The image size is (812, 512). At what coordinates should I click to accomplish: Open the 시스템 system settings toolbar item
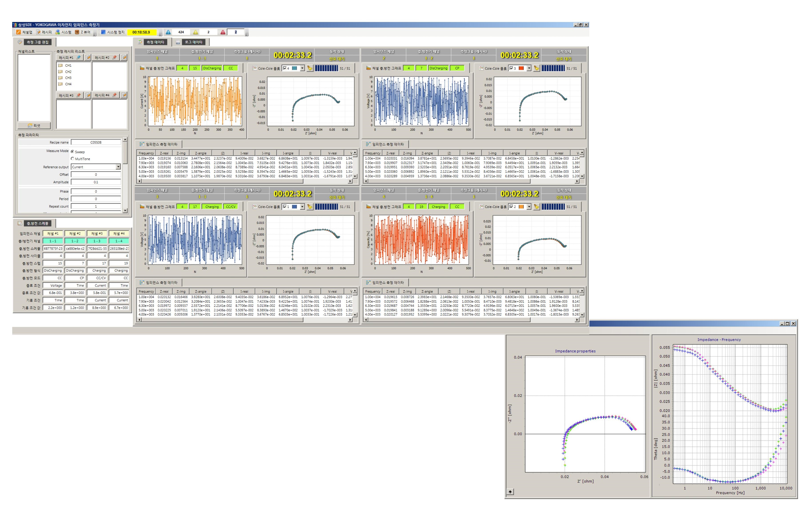click(63, 32)
